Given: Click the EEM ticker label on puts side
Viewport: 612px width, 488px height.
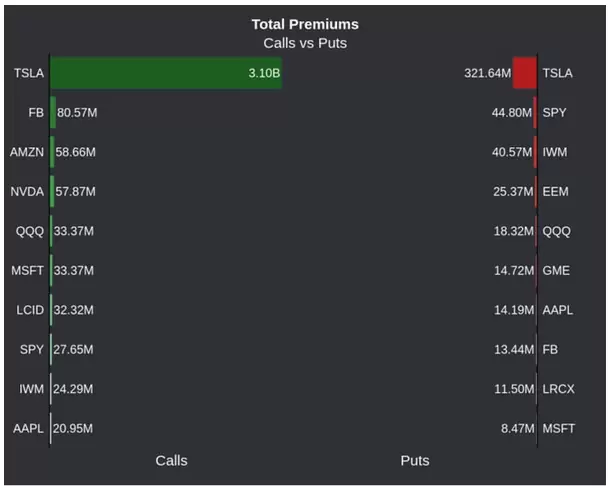Looking at the screenshot, I should (555, 192).
